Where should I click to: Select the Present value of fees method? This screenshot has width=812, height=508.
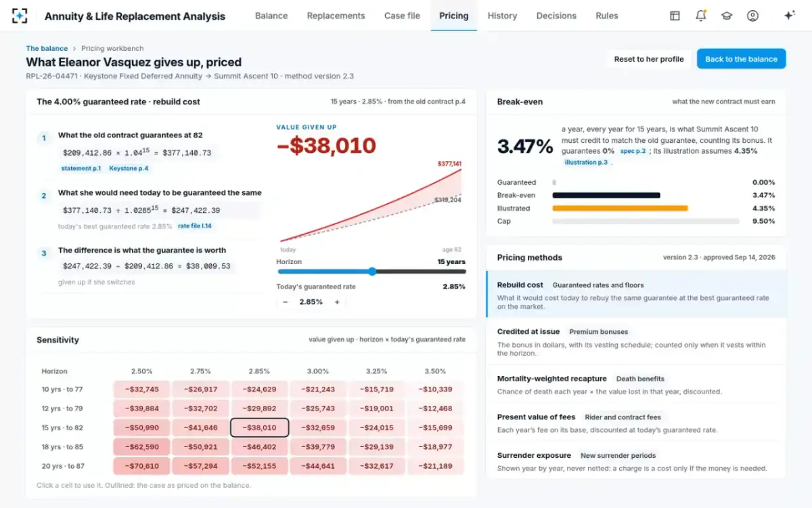click(x=636, y=423)
